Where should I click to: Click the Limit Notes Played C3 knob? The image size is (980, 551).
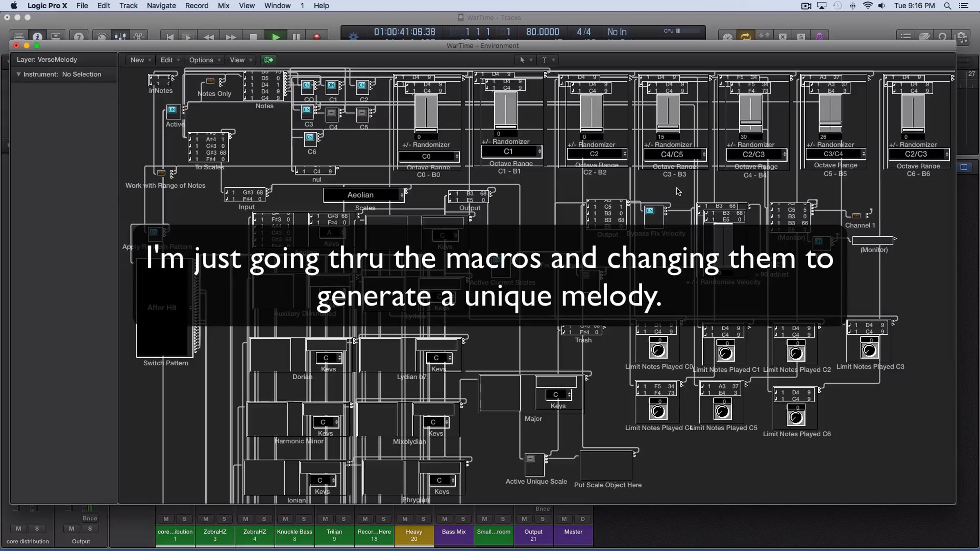click(x=869, y=350)
